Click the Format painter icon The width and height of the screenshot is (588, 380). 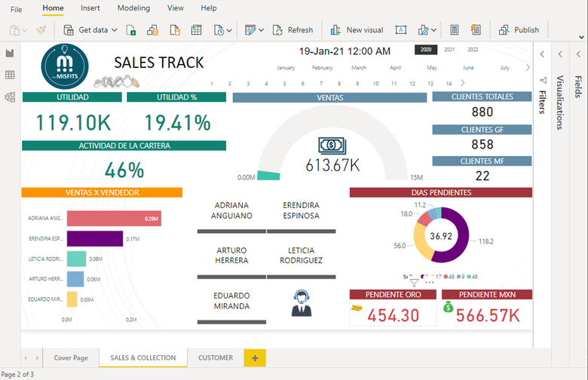coord(41,30)
